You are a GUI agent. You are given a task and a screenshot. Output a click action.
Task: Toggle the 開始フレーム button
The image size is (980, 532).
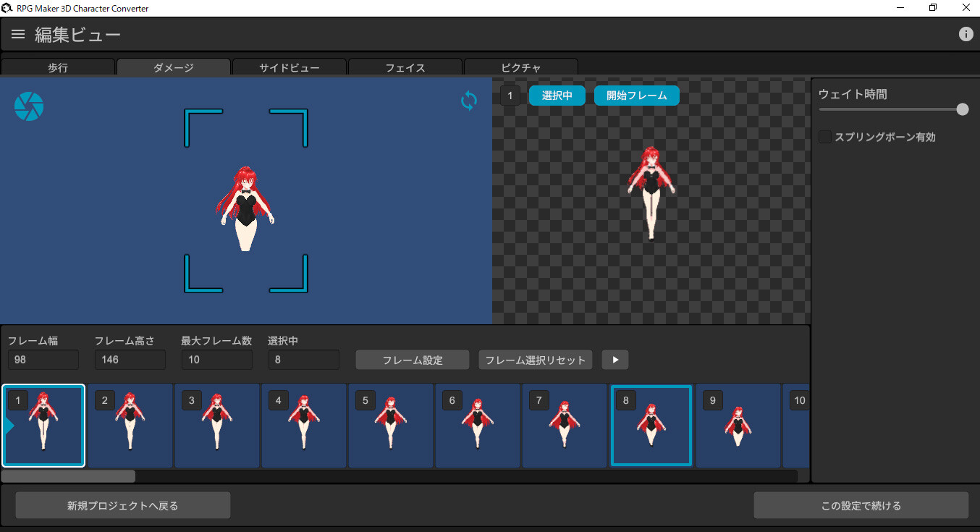coord(636,95)
